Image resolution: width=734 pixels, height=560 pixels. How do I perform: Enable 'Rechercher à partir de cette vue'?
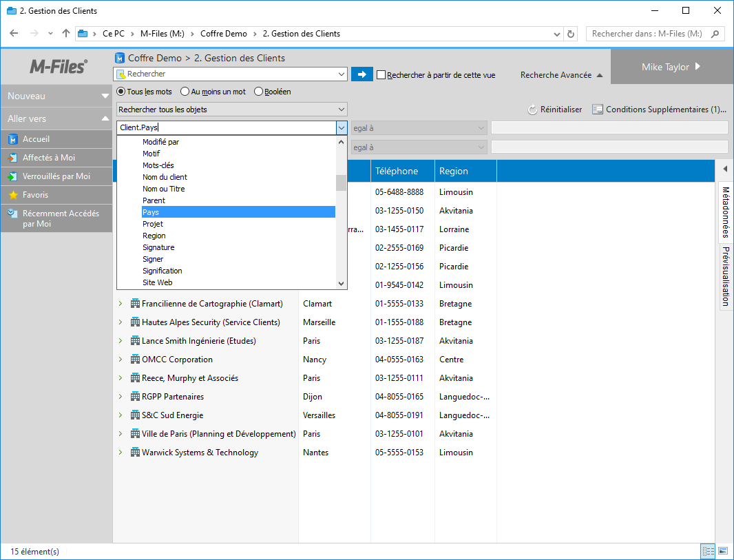(x=381, y=75)
